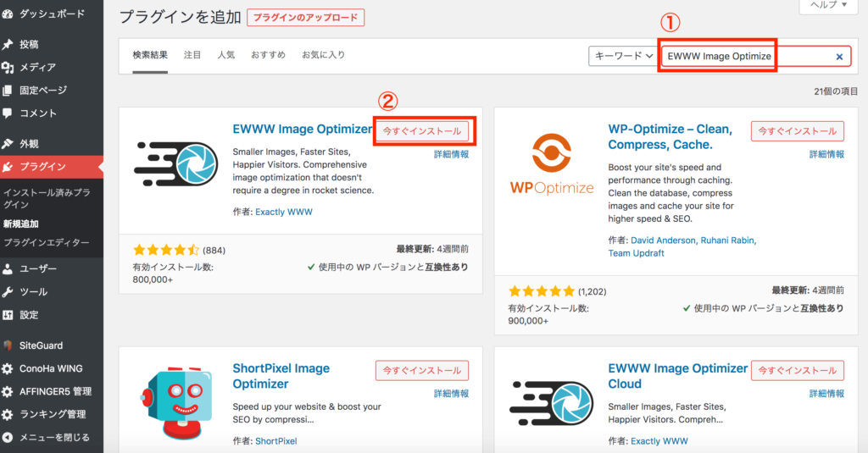
Task: Expand the Help dropdown tab
Action: 823,5
